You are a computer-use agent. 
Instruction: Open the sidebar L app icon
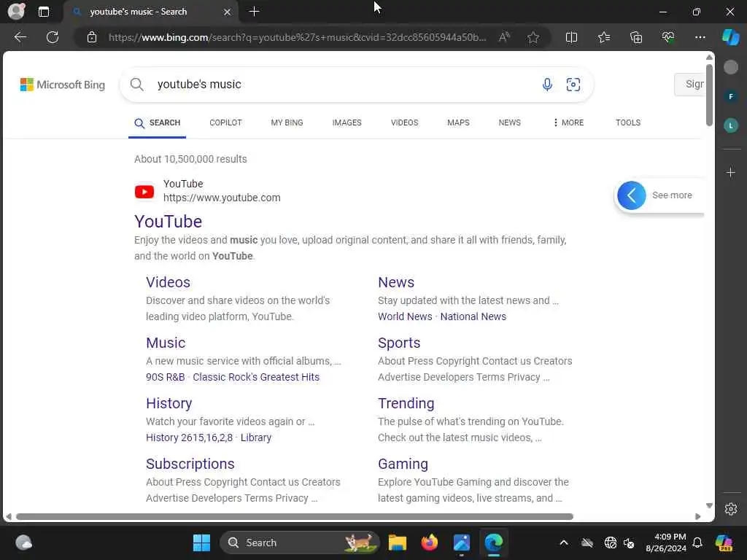click(x=731, y=125)
